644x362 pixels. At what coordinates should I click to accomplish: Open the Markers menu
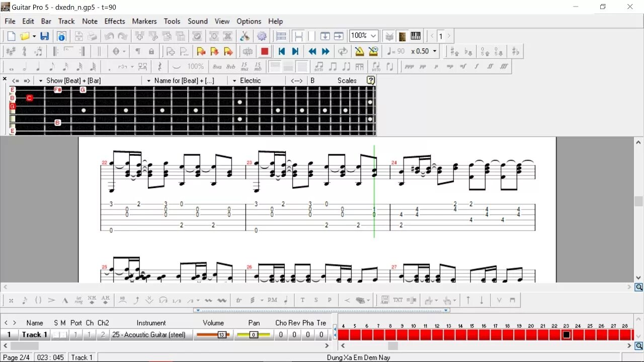point(144,21)
